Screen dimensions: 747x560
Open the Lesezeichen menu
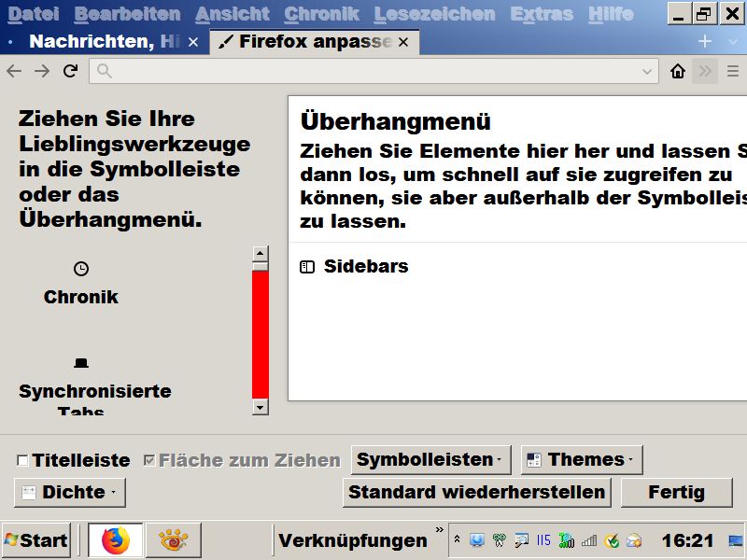coord(434,14)
